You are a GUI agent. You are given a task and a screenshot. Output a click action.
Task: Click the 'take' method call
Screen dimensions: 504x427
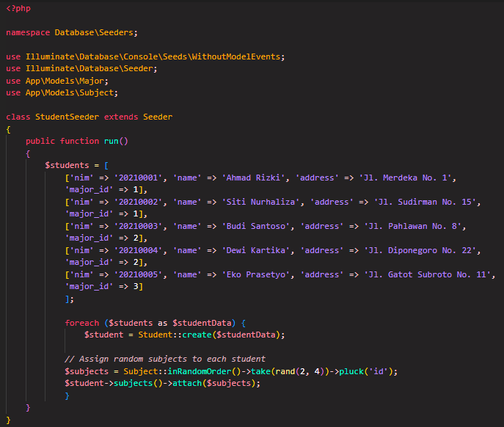click(x=260, y=371)
